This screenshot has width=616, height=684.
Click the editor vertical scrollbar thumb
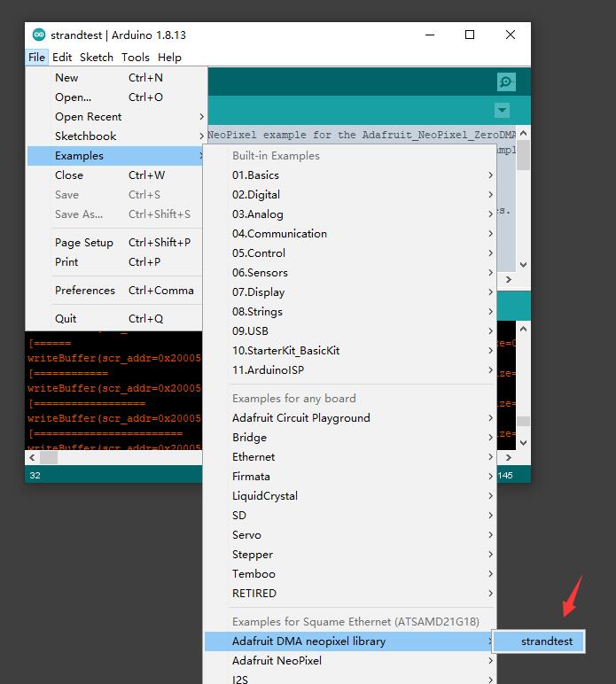coord(523,155)
